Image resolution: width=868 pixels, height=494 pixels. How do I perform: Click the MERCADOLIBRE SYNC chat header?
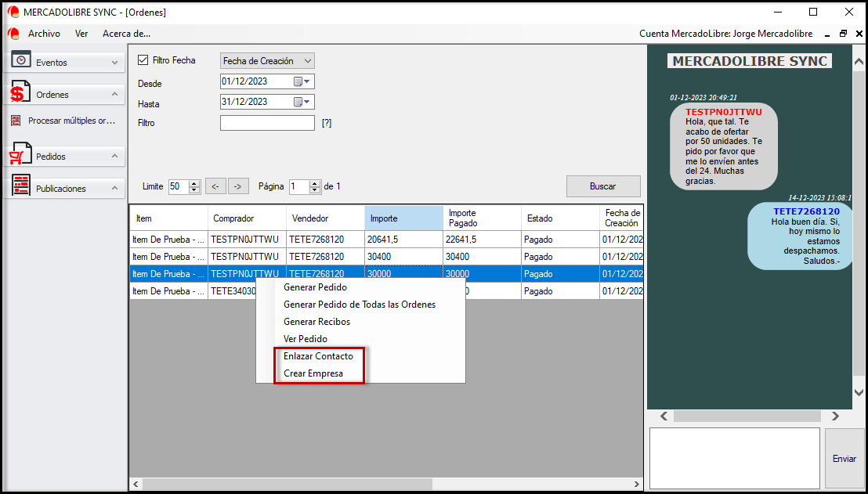tap(750, 61)
